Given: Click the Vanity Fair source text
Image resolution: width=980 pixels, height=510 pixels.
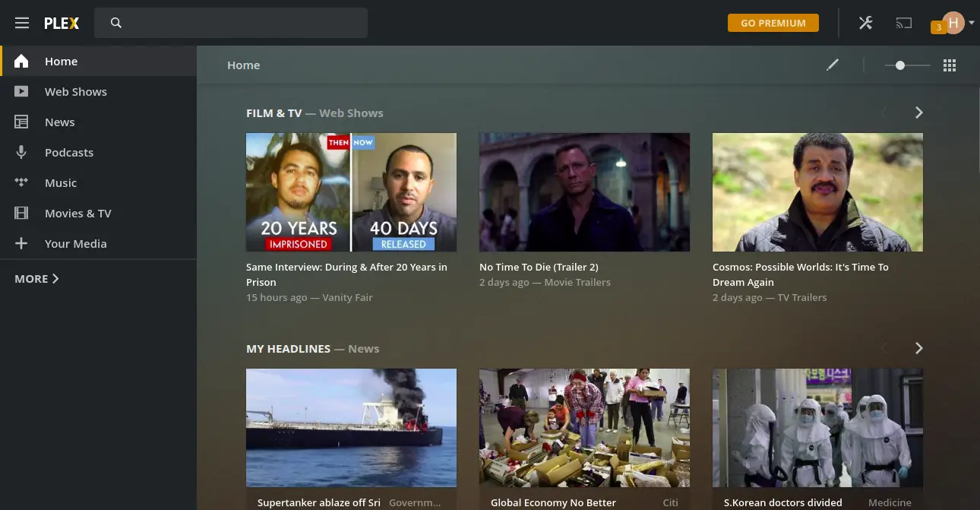Looking at the screenshot, I should tap(347, 297).
